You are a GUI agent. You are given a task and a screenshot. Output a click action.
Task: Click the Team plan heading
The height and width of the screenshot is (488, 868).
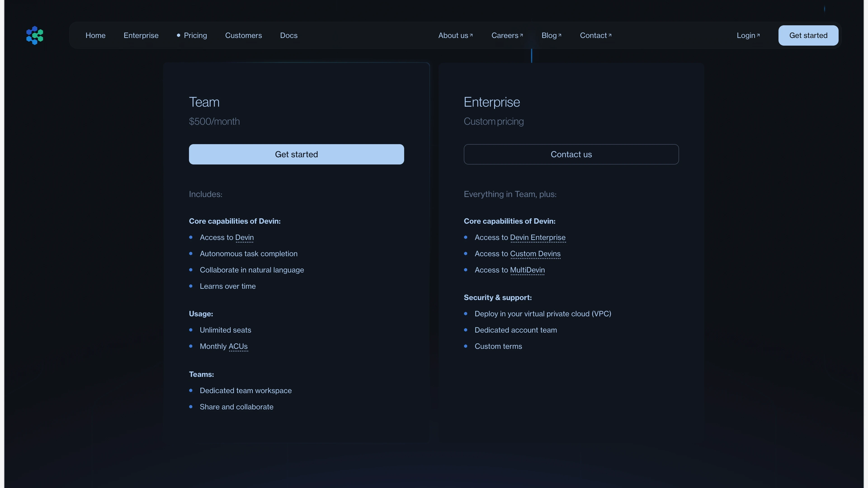point(204,102)
